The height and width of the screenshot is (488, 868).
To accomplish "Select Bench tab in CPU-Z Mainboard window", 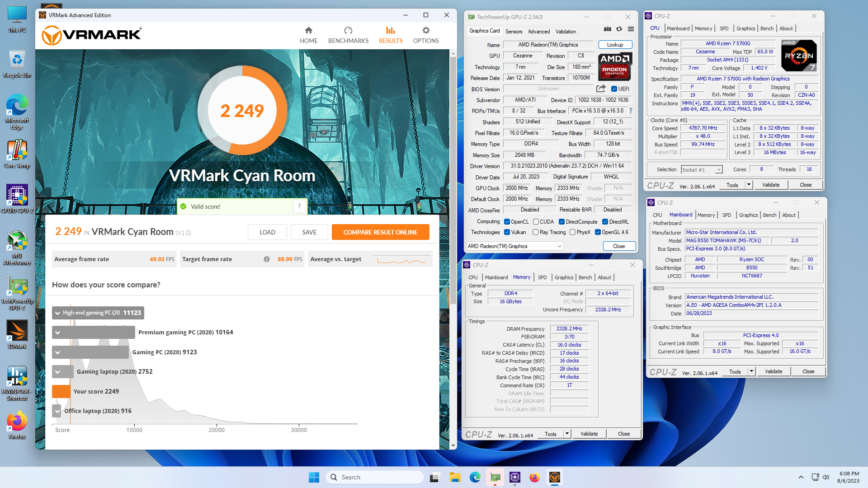I will click(x=769, y=215).
